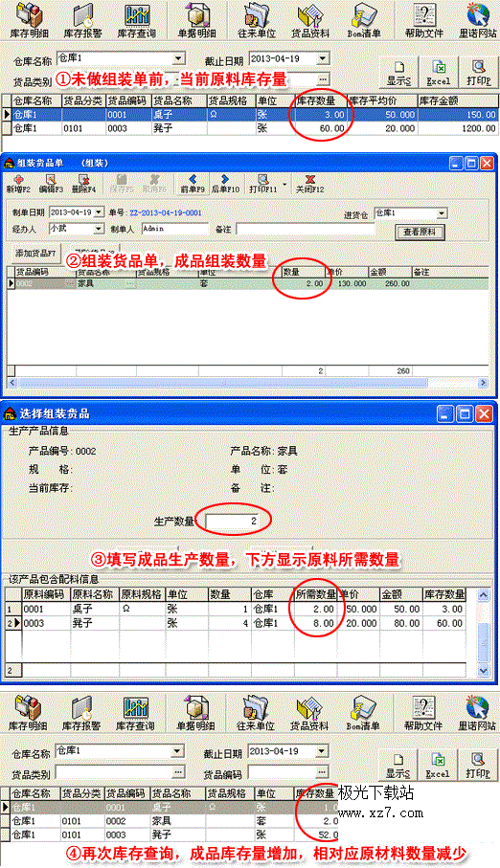Click the 制单人 field showing Admin
500x868 pixels.
point(175,229)
